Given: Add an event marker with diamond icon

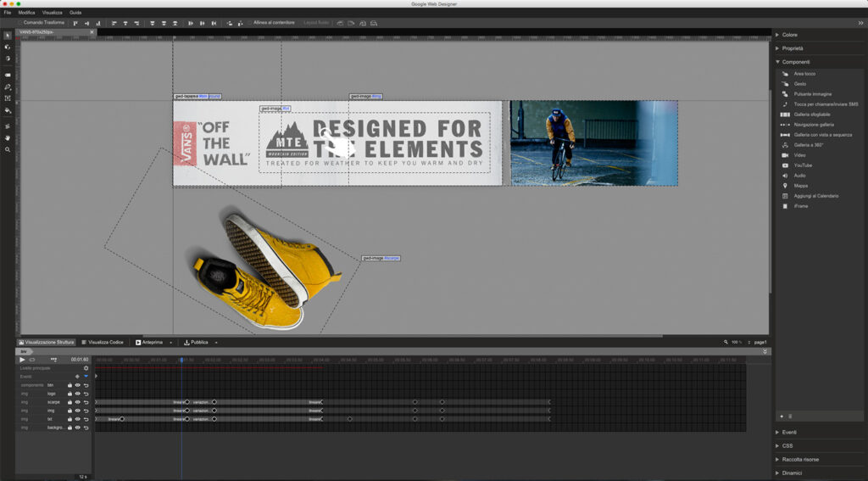Looking at the screenshot, I should coord(77,377).
